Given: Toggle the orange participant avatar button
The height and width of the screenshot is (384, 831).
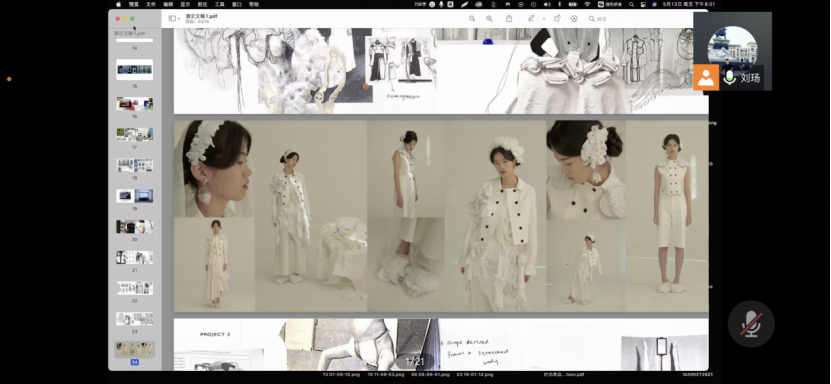Looking at the screenshot, I should tap(706, 78).
